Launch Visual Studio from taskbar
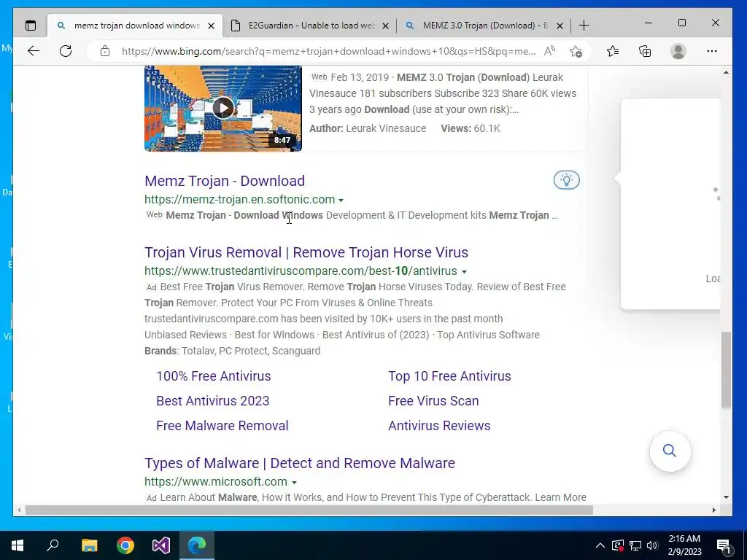This screenshot has height=560, width=747. tap(161, 545)
